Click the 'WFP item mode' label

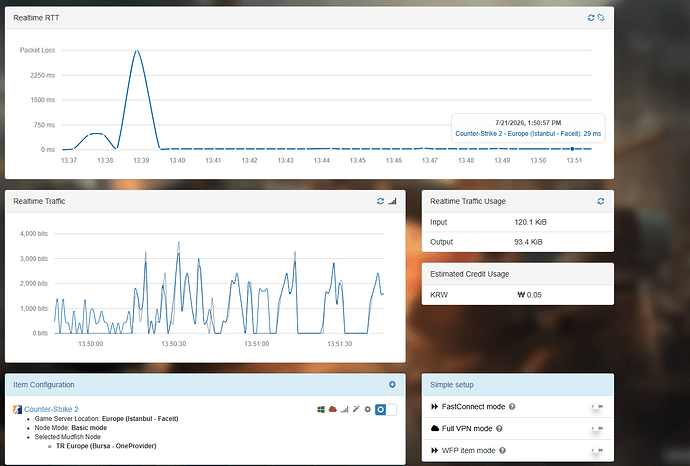click(468, 451)
